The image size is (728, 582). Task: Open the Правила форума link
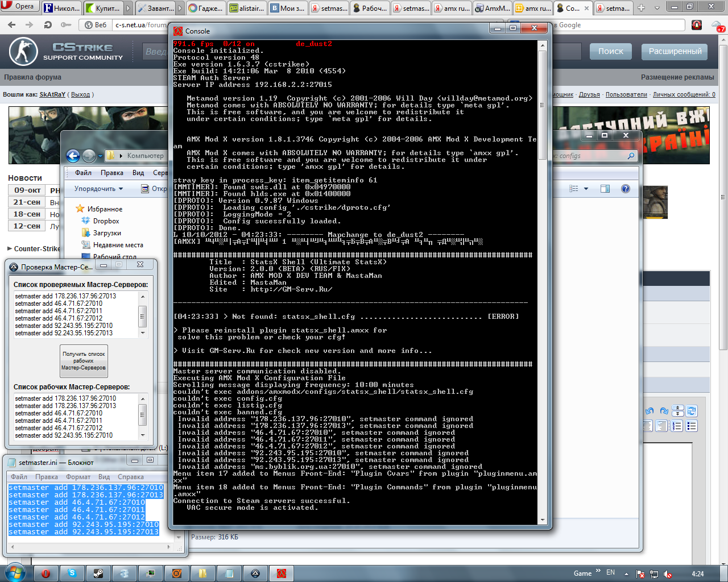[x=32, y=77]
